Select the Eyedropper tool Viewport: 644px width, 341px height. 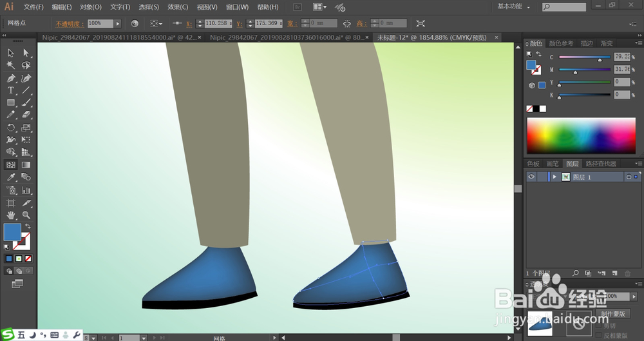[x=11, y=177]
